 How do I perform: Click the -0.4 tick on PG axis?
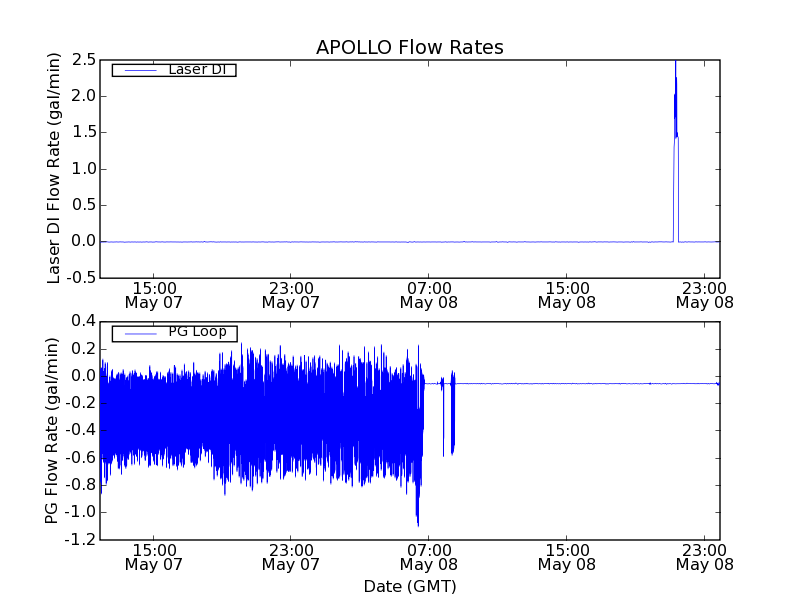[x=81, y=431]
